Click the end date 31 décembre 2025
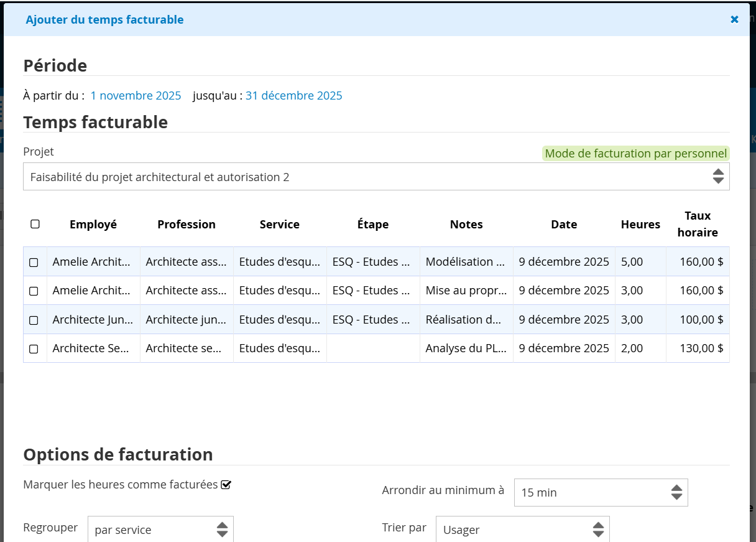The image size is (756, 542). pos(293,96)
